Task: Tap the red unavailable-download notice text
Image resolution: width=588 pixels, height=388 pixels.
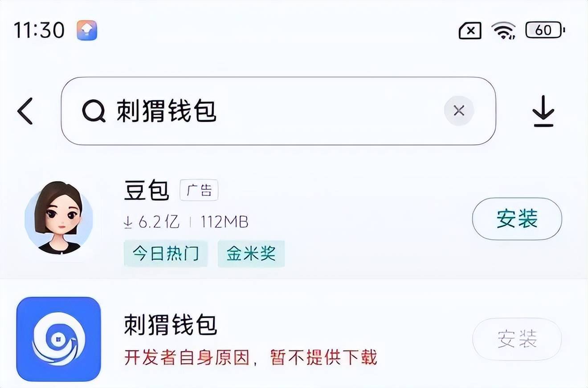Action: (x=253, y=357)
